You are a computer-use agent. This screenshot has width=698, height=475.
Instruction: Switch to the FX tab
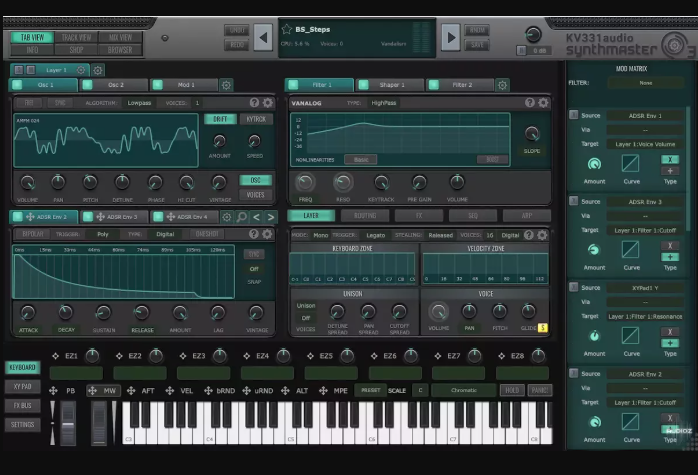pyautogui.click(x=419, y=215)
